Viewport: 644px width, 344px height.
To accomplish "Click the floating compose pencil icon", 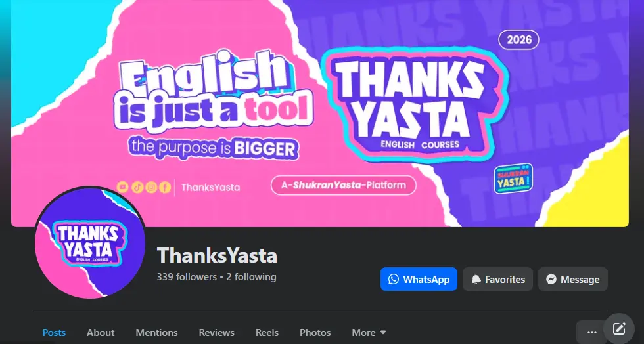I will (619, 329).
